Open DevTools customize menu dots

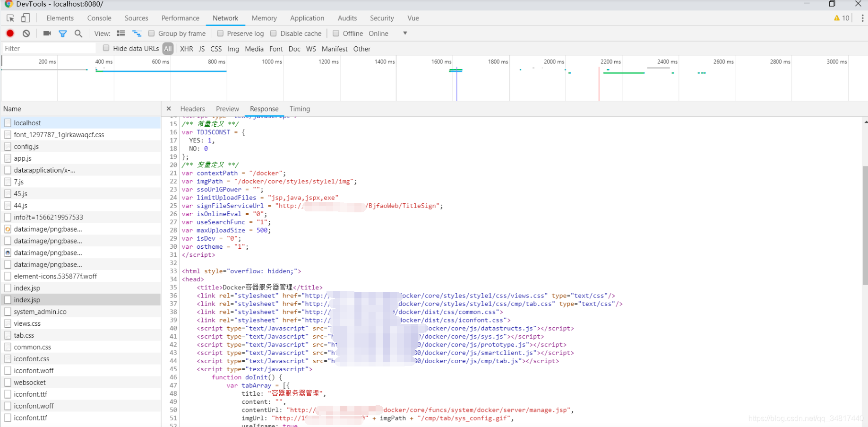[862, 18]
